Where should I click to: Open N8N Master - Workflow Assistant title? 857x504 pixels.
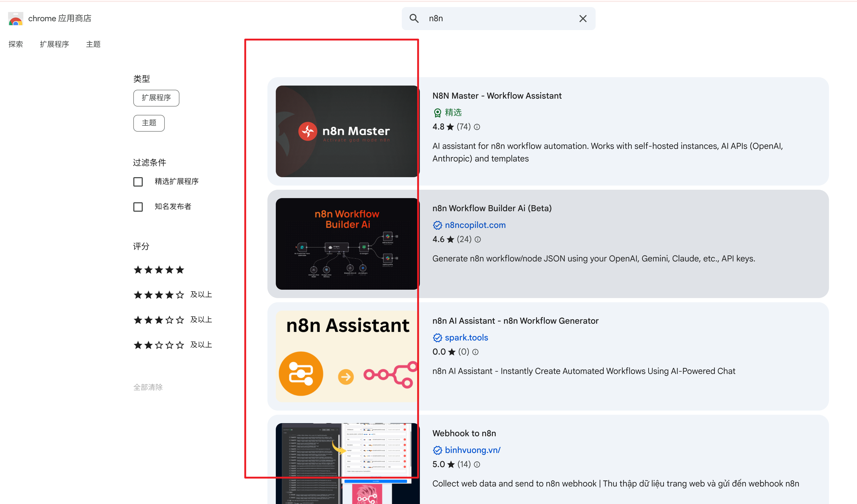coord(497,96)
